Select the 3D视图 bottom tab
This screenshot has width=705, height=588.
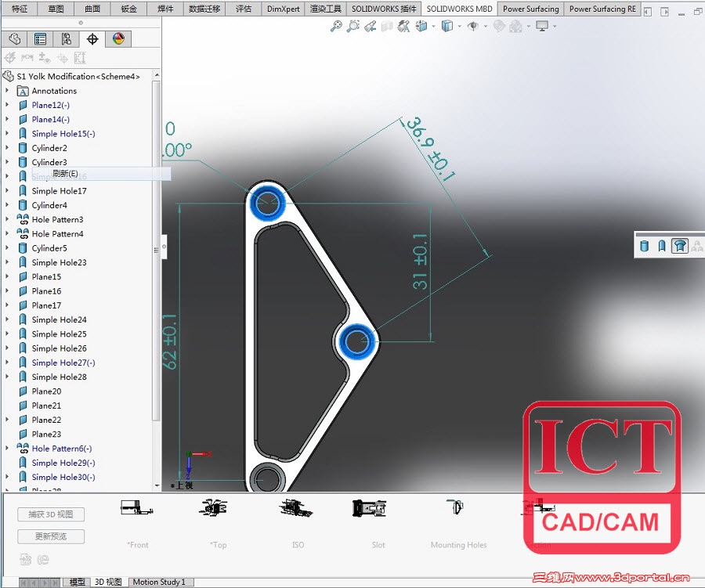coord(108,583)
